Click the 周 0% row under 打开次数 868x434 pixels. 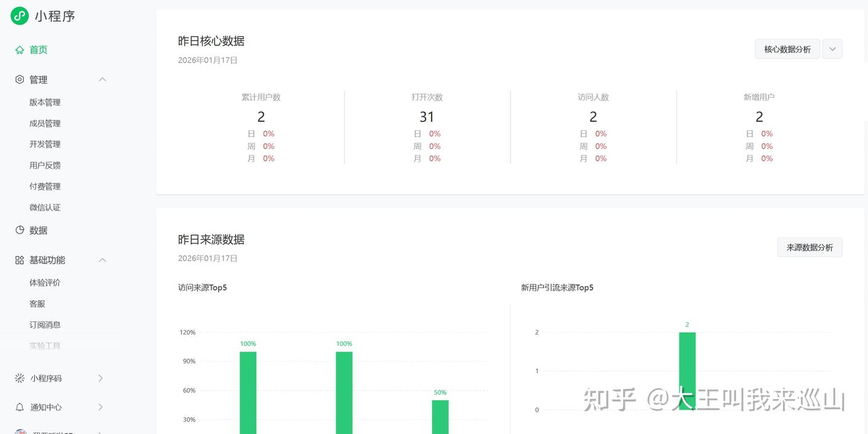click(427, 146)
